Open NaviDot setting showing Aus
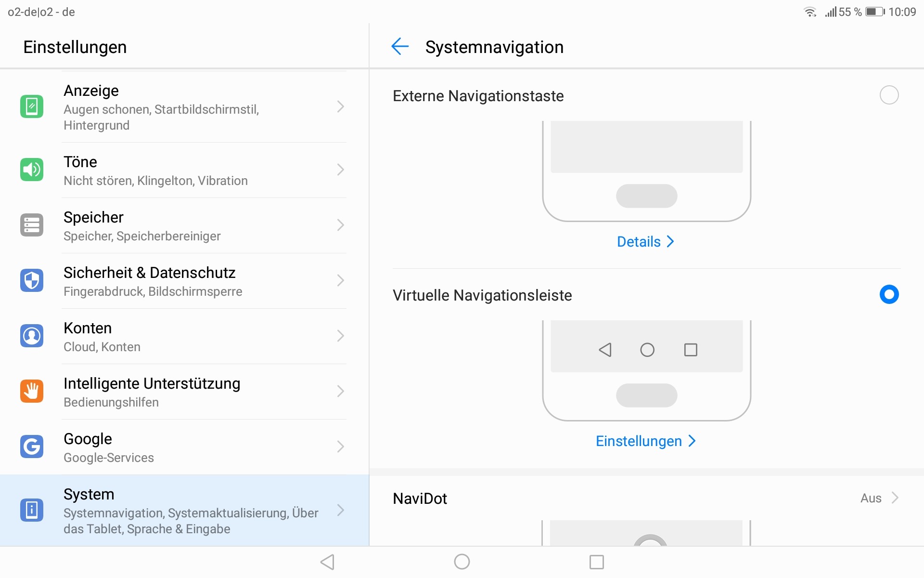The width and height of the screenshot is (924, 578). tap(879, 498)
